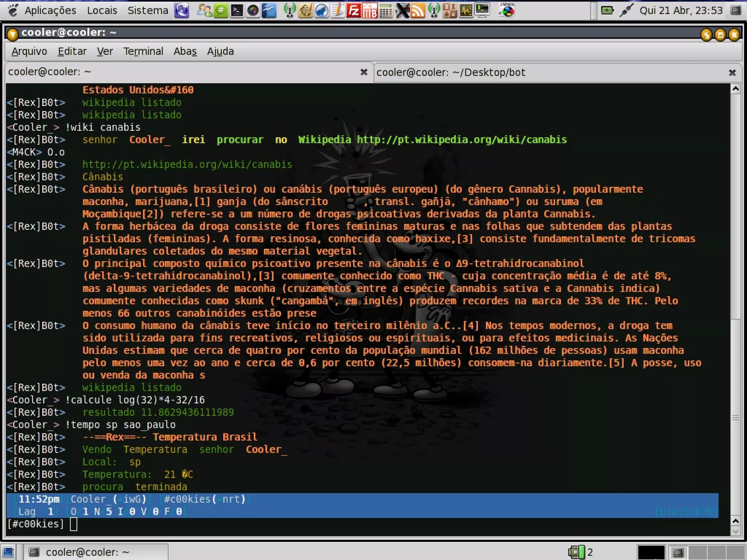
Task: Click the first green wireless antenna icon
Action: 289,10
